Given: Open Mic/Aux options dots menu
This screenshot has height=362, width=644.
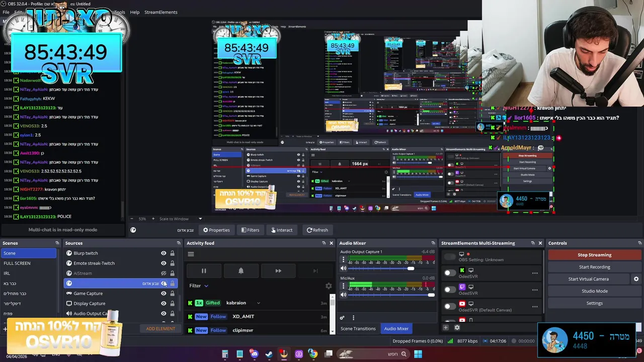Looking at the screenshot, I should (344, 286).
